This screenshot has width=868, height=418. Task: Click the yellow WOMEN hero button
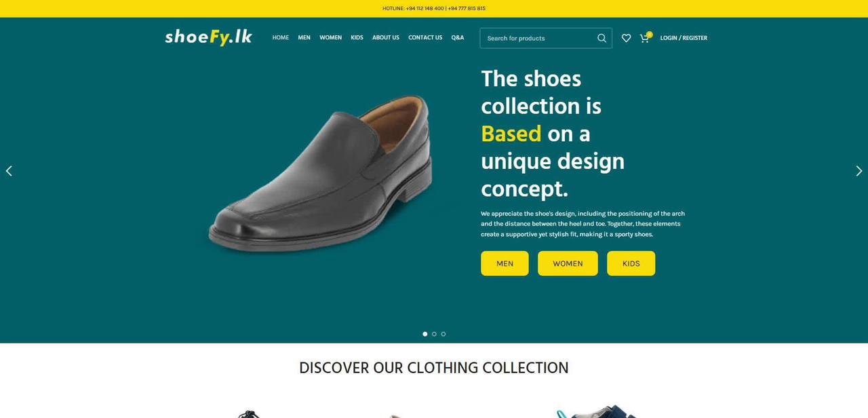(568, 263)
